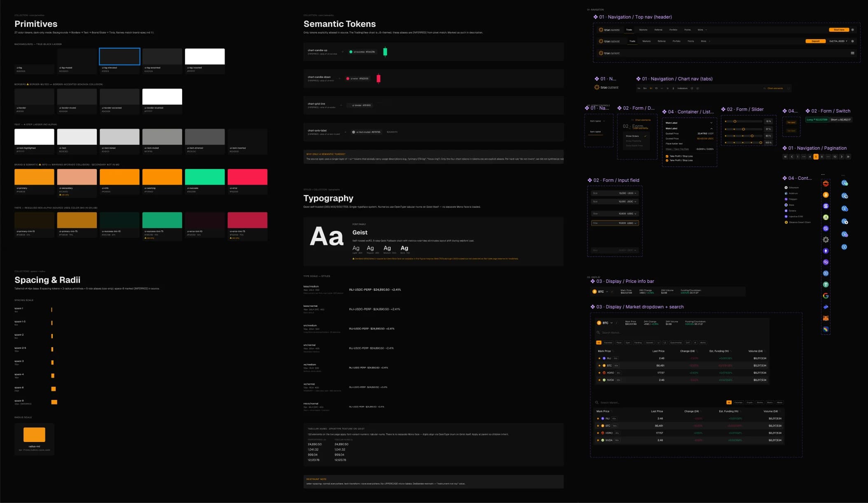Click the green chain icon under the Solana icon
Screen dimensions: 868x503
[826, 217]
